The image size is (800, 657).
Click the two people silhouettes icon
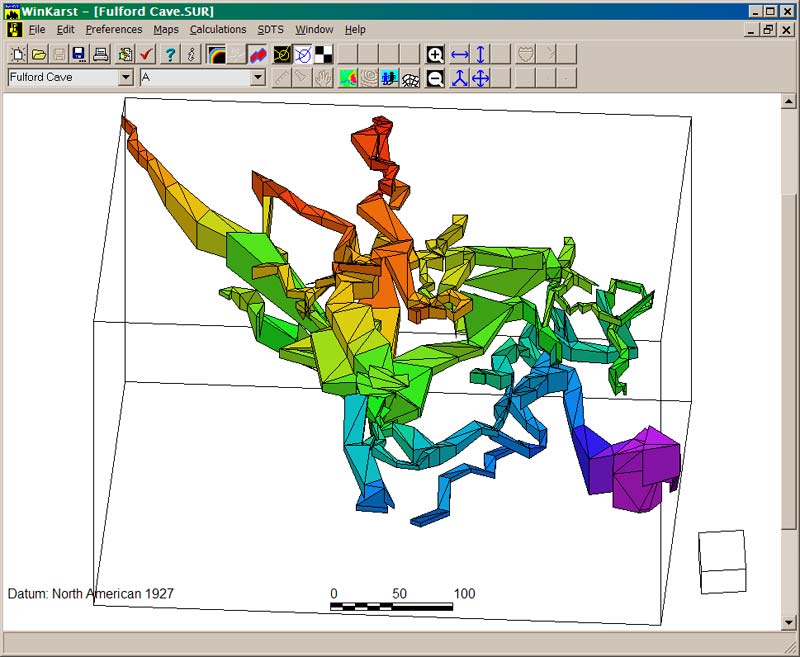389,79
